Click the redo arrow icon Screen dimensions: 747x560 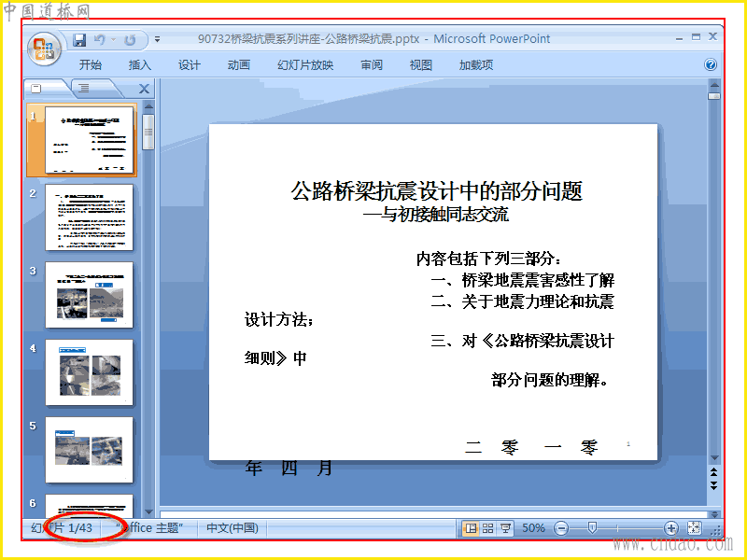130,40
